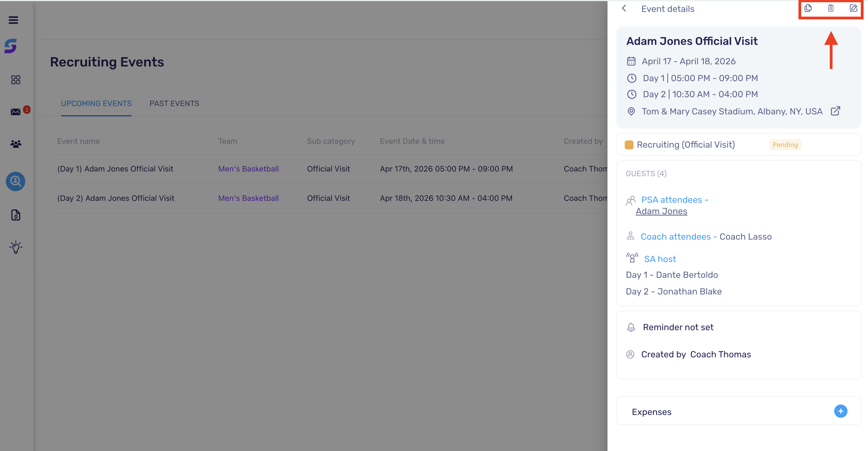The width and height of the screenshot is (868, 451).
Task: Click the Created by user icon
Action: tap(630, 354)
